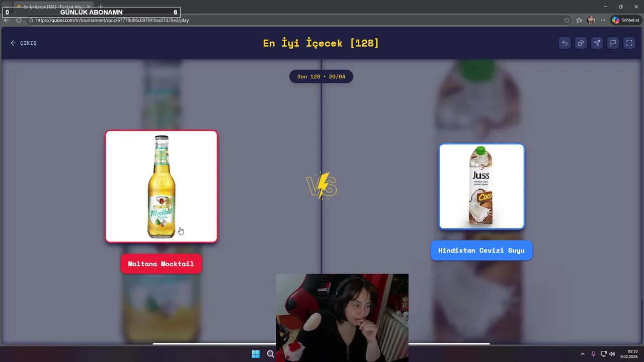Go back with the ÇIKIŞ exit link
This screenshot has height=362, width=644.
coord(24,43)
